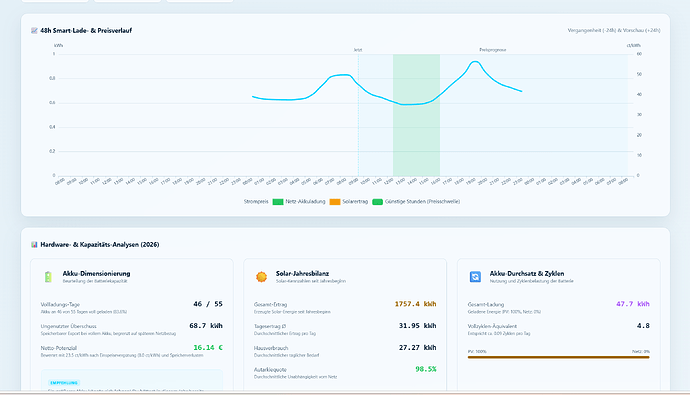
Task: Click the battery icon in Akku-Dimensionierung card
Action: pyautogui.click(x=48, y=277)
